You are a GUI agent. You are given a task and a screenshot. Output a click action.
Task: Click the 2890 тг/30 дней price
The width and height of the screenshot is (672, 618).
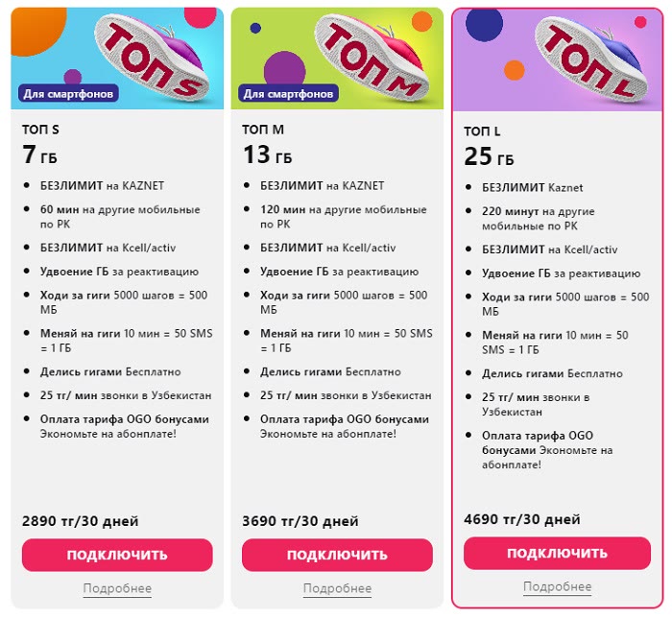(80, 521)
